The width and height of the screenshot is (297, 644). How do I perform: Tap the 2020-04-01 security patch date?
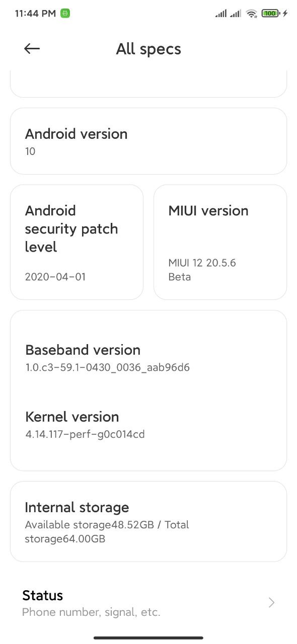tap(55, 277)
